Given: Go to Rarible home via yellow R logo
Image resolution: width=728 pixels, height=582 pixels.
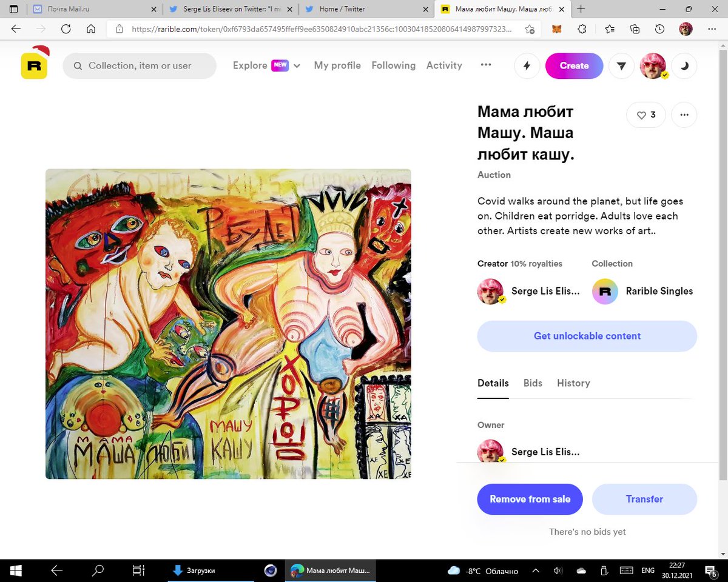Looking at the screenshot, I should point(34,65).
